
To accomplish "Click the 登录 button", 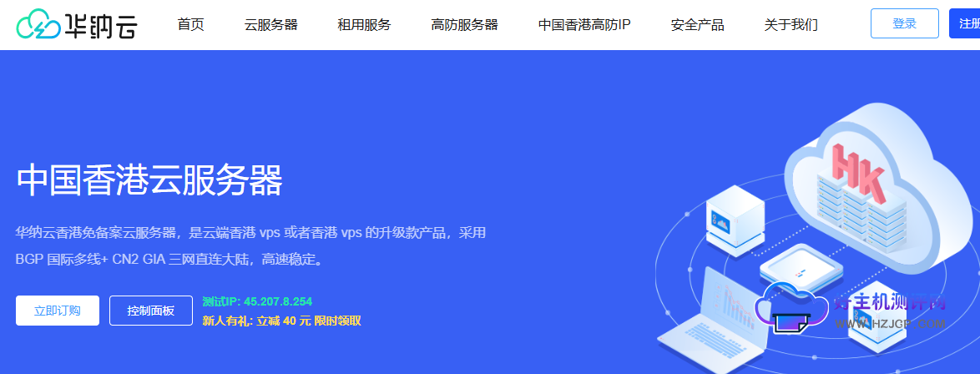I will [x=904, y=23].
